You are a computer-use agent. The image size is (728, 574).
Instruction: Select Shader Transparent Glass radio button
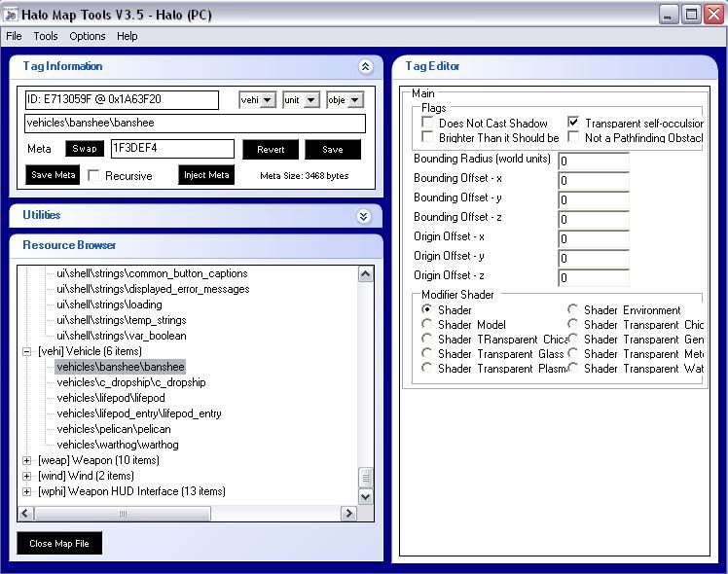click(x=426, y=353)
